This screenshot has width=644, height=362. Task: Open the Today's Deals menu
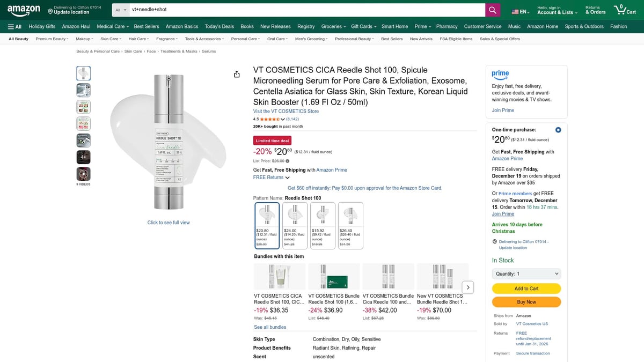click(x=219, y=26)
